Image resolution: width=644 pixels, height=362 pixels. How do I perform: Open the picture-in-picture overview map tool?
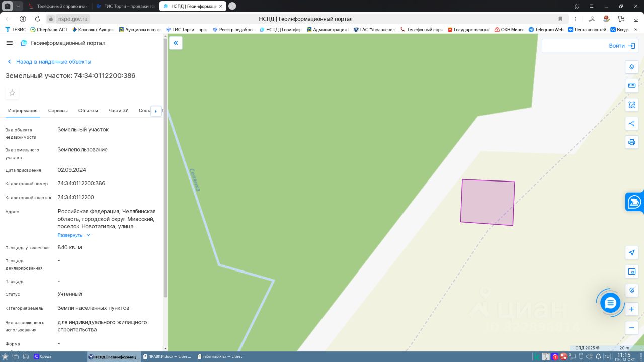(632, 271)
